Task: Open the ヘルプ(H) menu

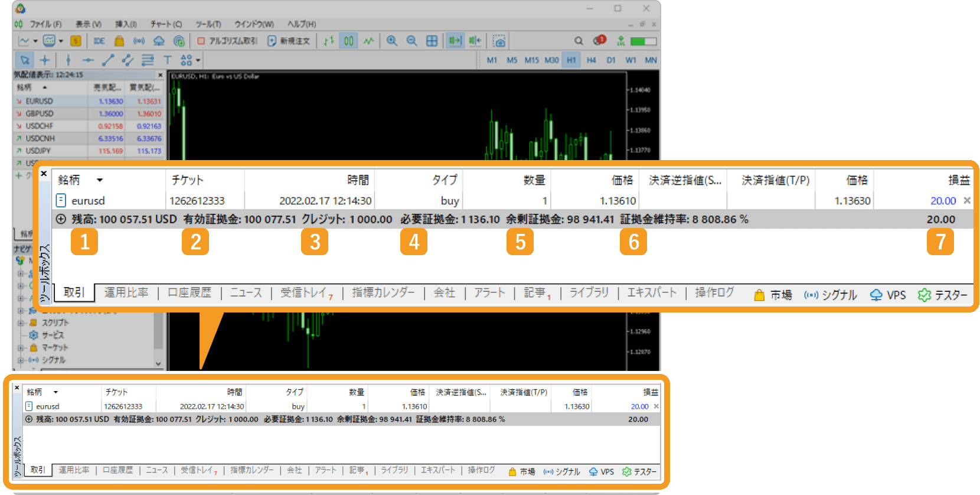Action: tap(302, 24)
